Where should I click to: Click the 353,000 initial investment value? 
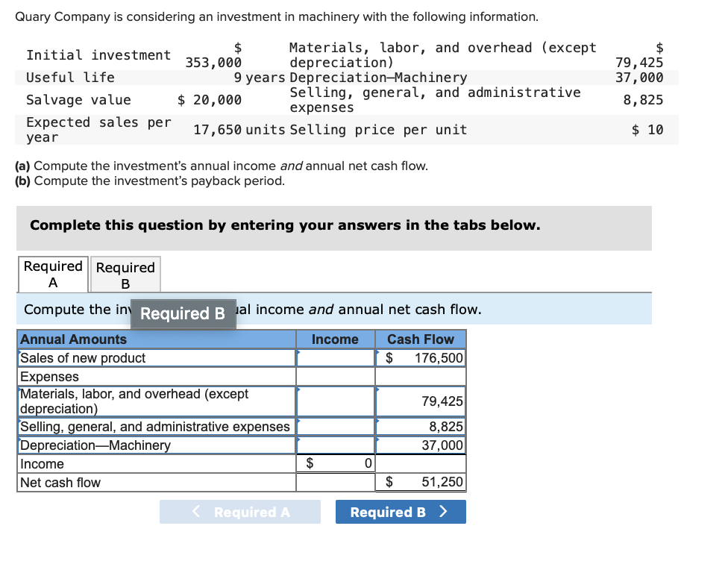coord(213,62)
